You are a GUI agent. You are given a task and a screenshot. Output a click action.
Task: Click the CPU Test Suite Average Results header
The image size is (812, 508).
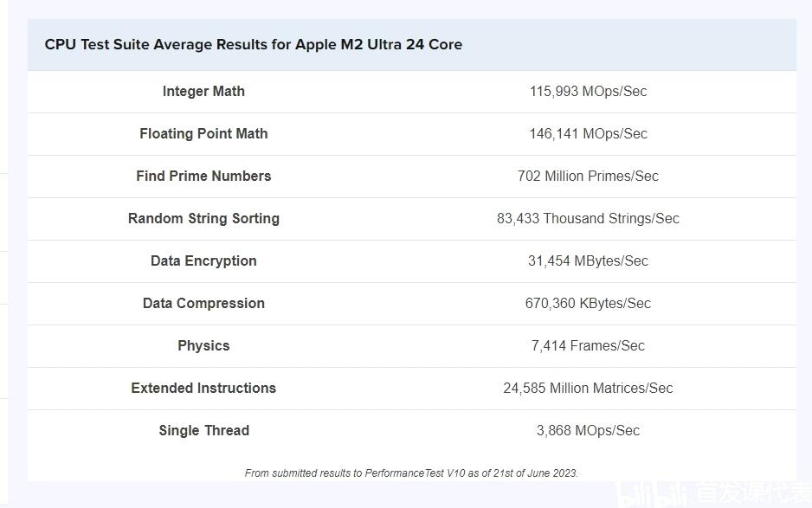point(253,44)
